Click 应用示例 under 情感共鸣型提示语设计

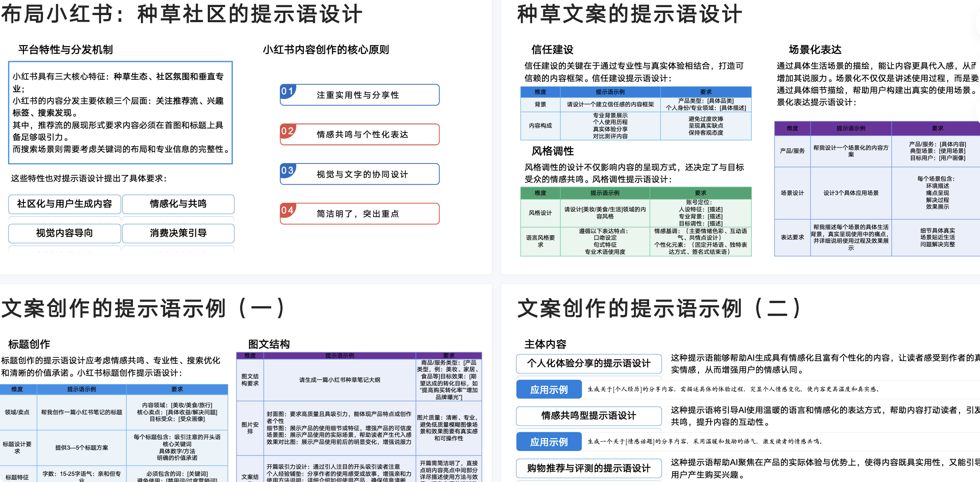[x=549, y=441]
